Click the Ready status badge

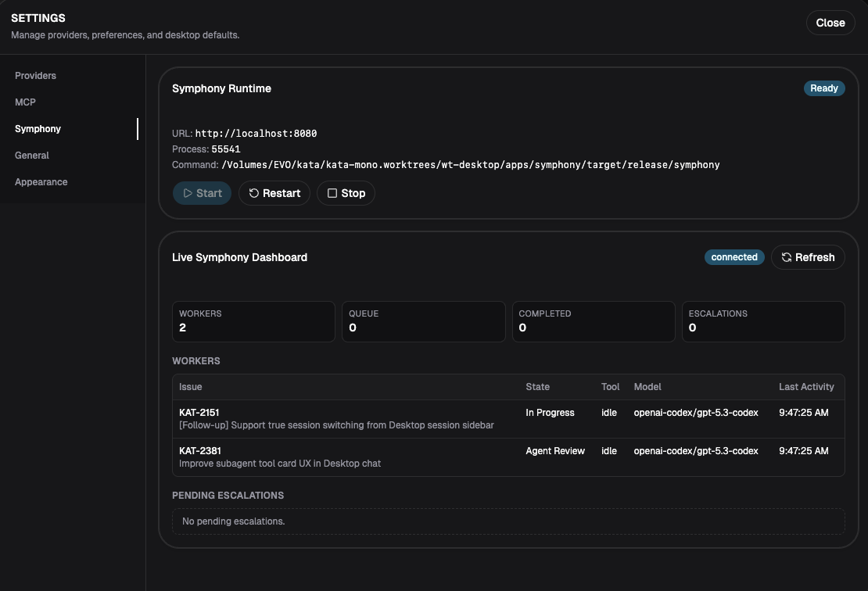point(824,88)
